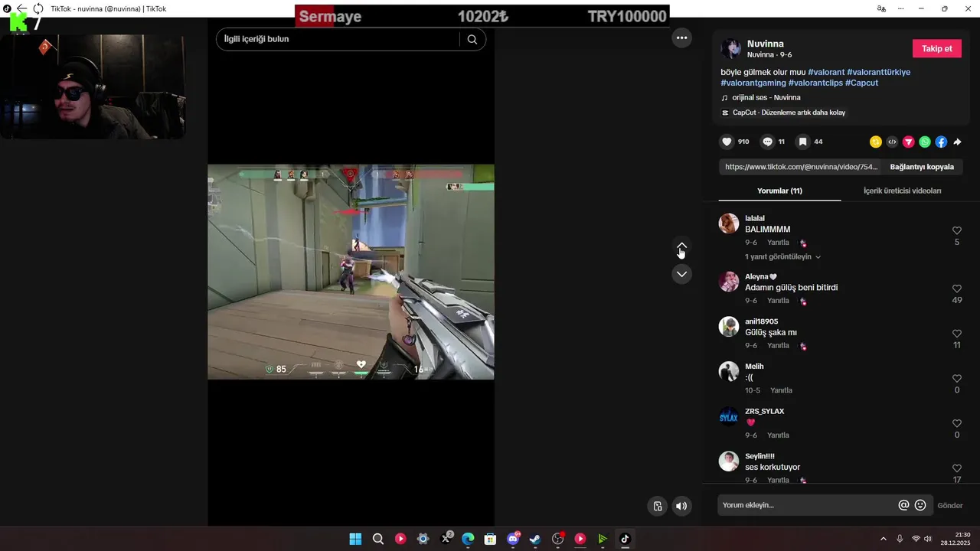Image resolution: width=980 pixels, height=551 pixels.
Task: Go to the previous video
Action: tap(681, 246)
